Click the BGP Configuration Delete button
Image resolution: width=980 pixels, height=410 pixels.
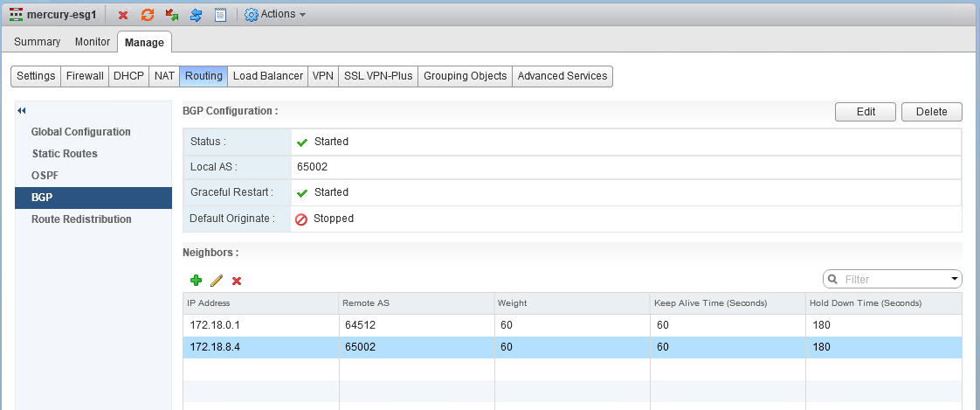[x=931, y=112]
